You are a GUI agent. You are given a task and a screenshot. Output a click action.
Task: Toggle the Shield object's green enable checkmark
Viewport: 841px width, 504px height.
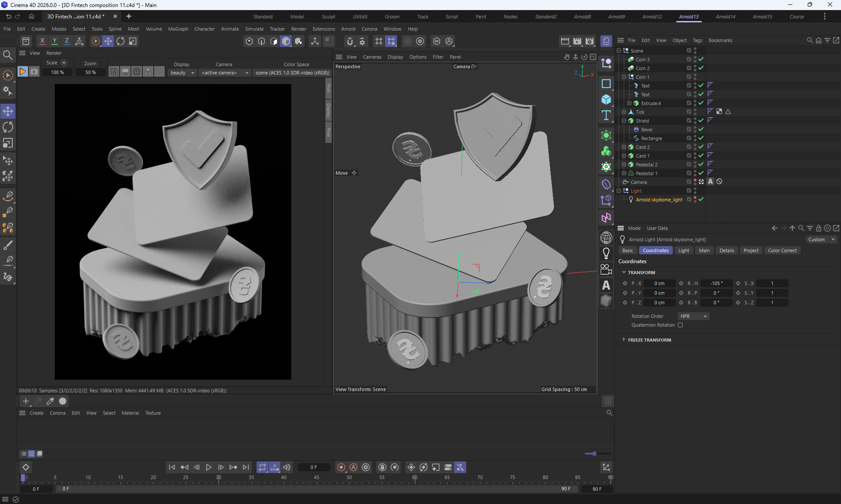[x=701, y=120]
